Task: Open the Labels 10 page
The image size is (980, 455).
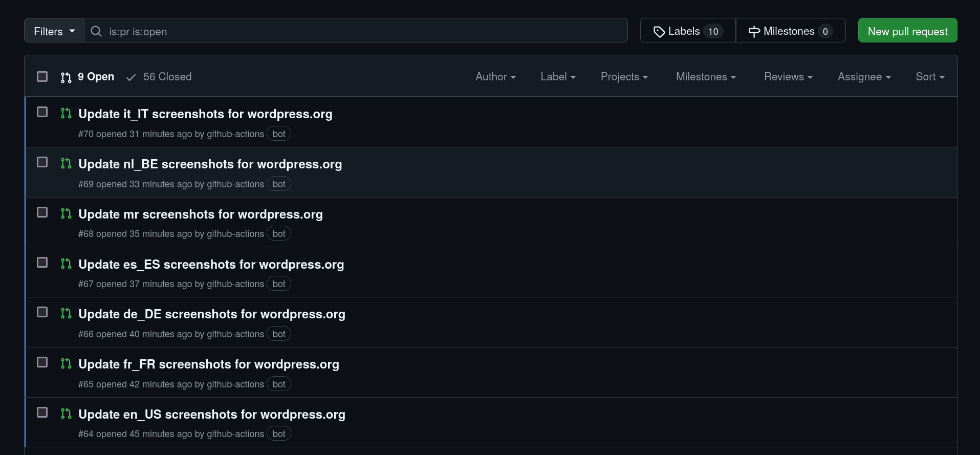Action: pos(688,31)
